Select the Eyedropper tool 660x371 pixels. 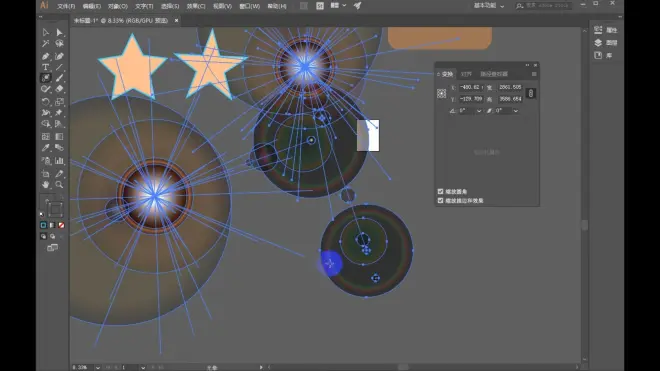[x=45, y=148]
